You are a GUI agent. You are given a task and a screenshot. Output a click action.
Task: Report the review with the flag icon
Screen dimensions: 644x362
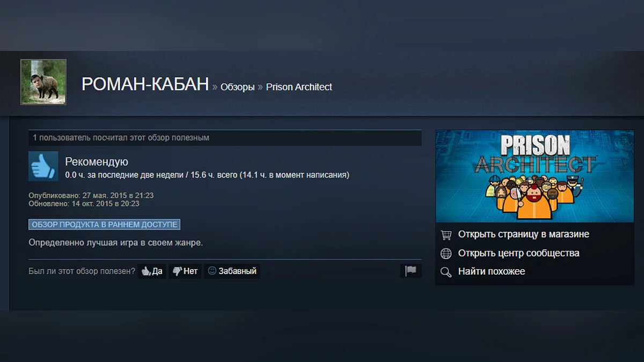click(x=411, y=271)
